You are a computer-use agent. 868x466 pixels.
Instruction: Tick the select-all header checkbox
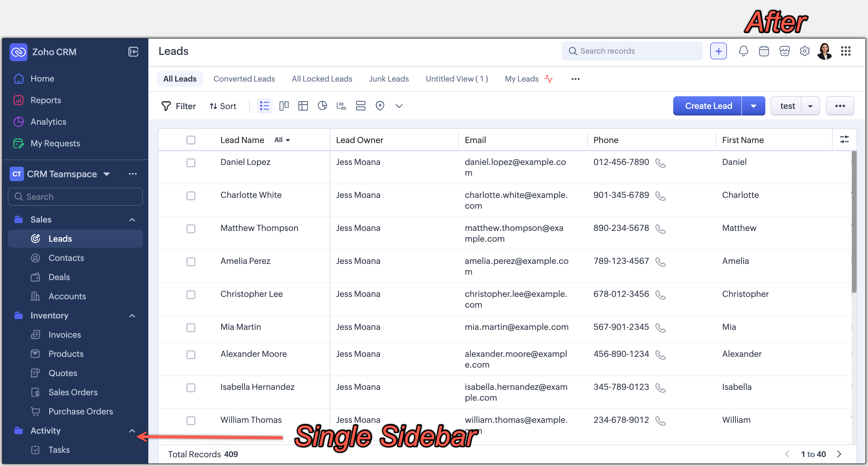191,140
